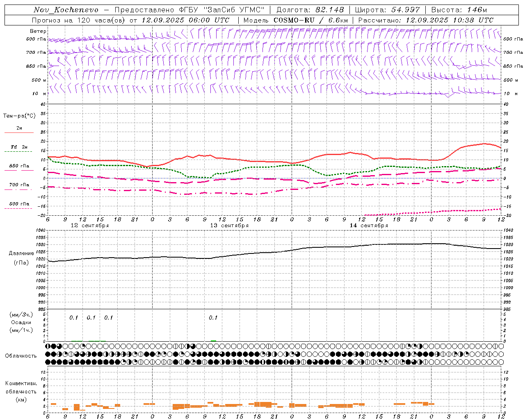The image size is (525, 420).
Task: Click the Ветер wind panel label
Action: click(x=38, y=31)
